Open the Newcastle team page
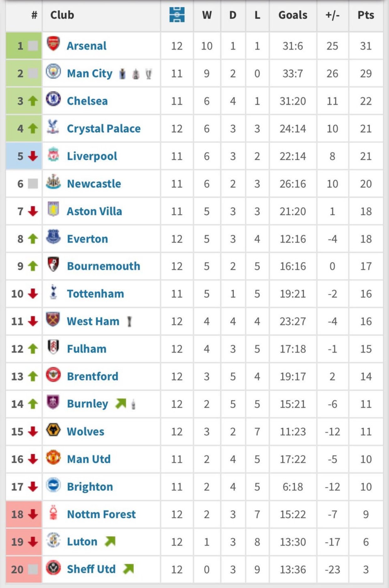The height and width of the screenshot is (588, 389). [94, 184]
